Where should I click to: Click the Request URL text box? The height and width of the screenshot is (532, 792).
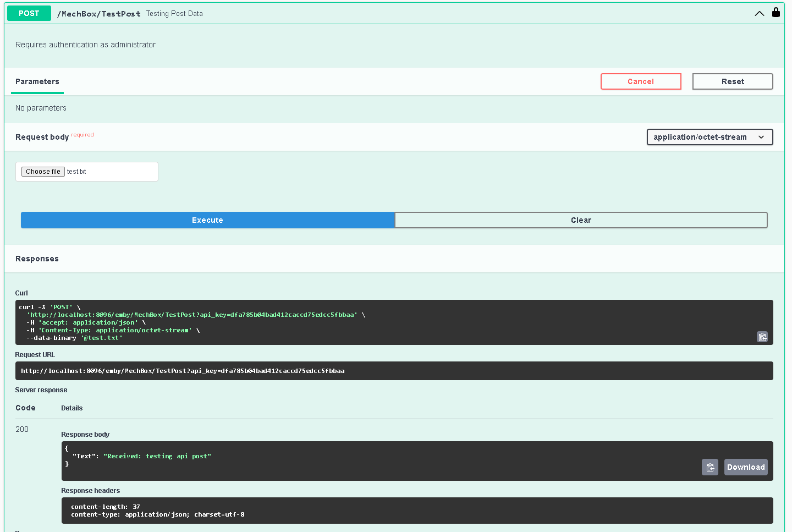click(393, 371)
